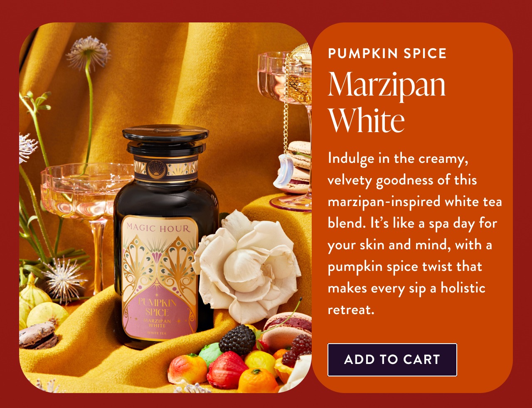Click the tall white pincushion flower
The height and width of the screenshot is (408, 532).
coord(88,53)
